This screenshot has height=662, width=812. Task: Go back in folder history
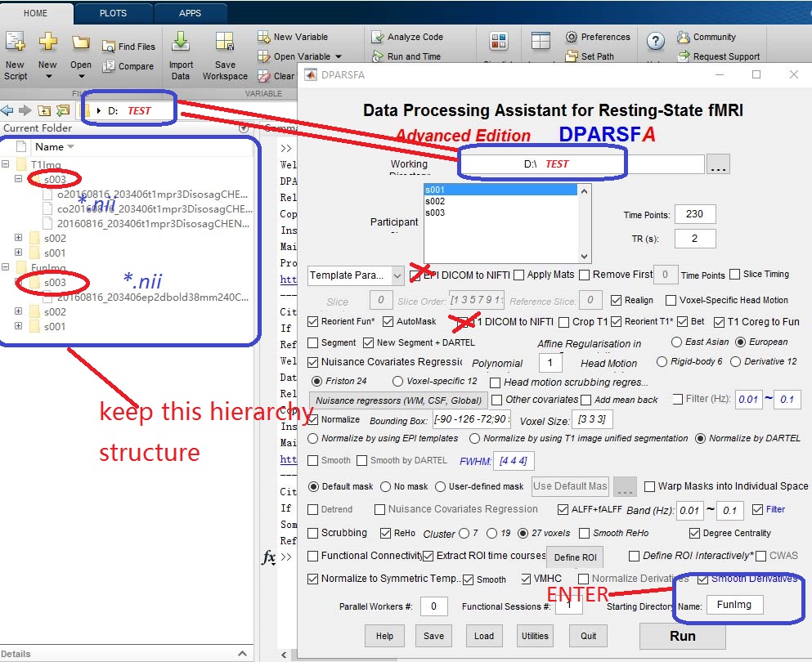pos(7,110)
